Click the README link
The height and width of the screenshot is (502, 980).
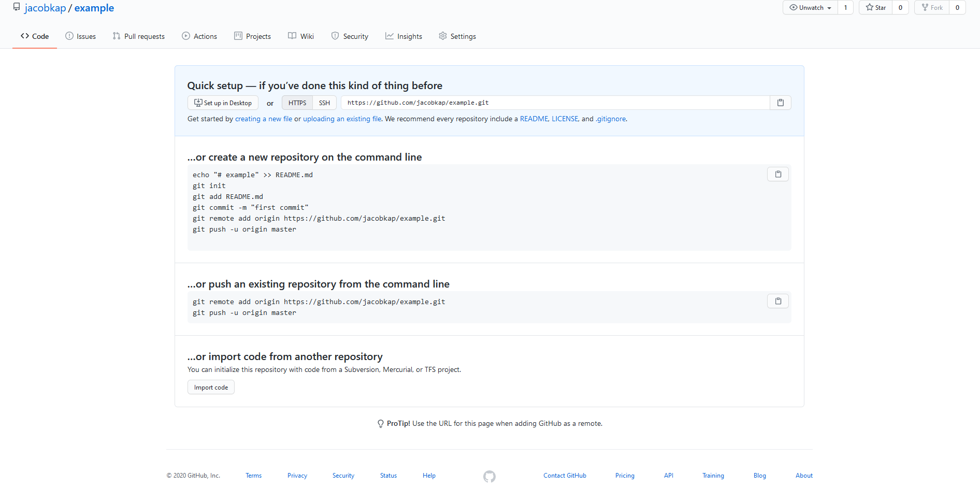pos(534,119)
